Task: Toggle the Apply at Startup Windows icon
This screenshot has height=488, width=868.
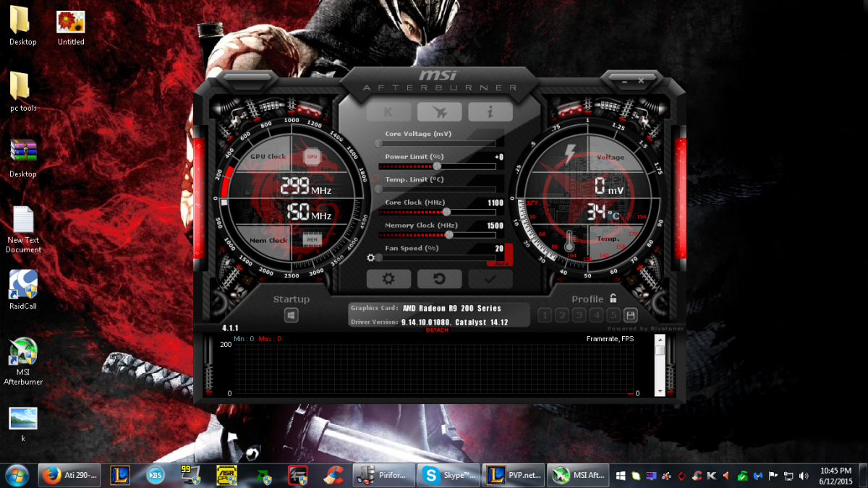Action: pyautogui.click(x=291, y=316)
